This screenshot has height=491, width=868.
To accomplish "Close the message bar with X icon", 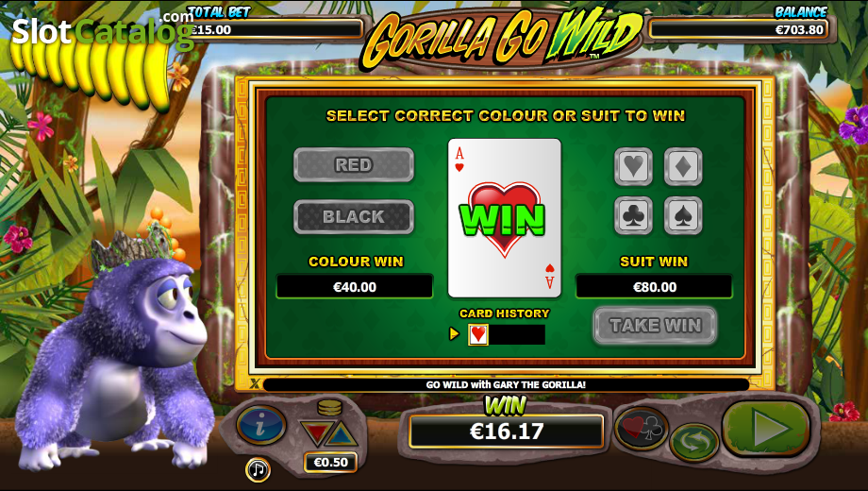I will (x=255, y=383).
